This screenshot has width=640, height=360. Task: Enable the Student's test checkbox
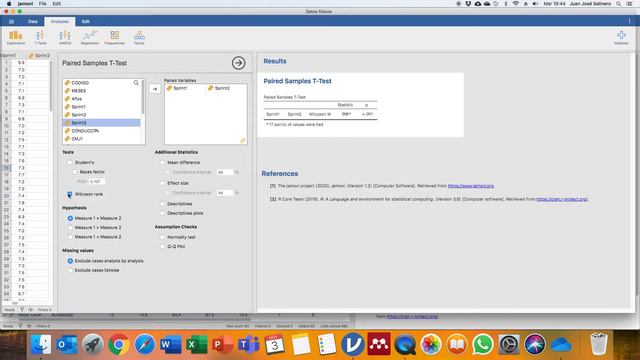coord(70,162)
